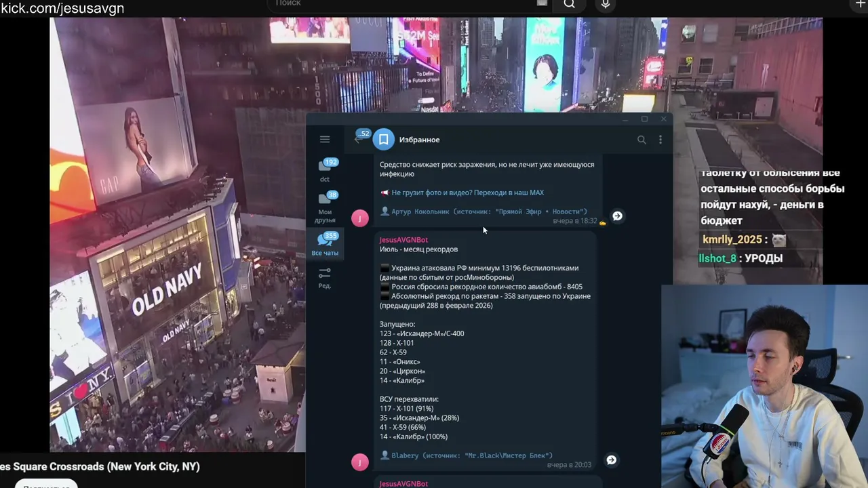Open JesusAVGNBot sender name above 'Июль - месяц рекордов'

[403, 240]
